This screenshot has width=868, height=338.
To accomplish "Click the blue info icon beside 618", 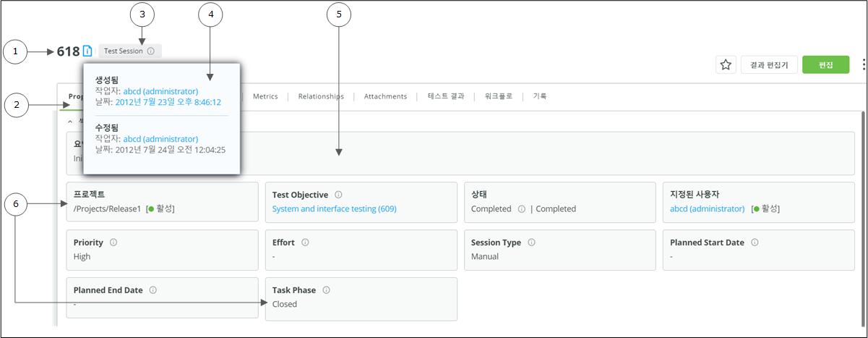I will click(87, 51).
